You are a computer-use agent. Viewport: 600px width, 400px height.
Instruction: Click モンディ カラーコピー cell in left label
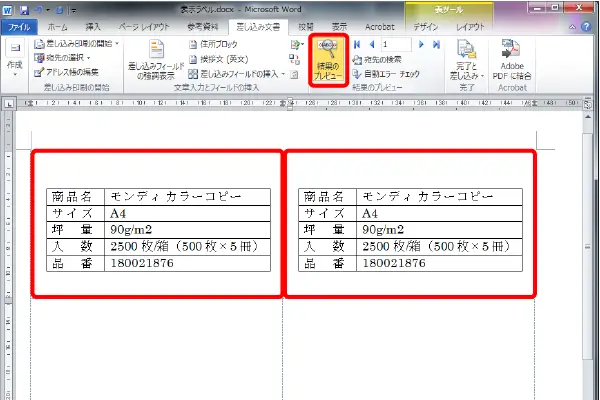point(188,197)
